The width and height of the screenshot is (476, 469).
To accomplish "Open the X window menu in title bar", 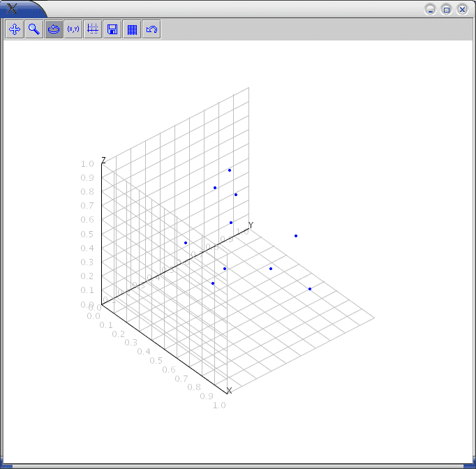I will [13, 8].
